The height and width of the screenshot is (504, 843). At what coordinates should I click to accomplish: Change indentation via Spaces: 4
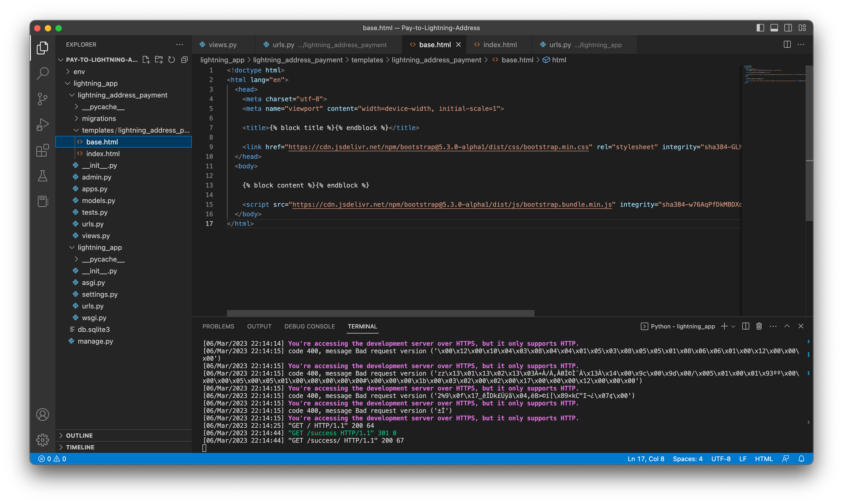688,459
